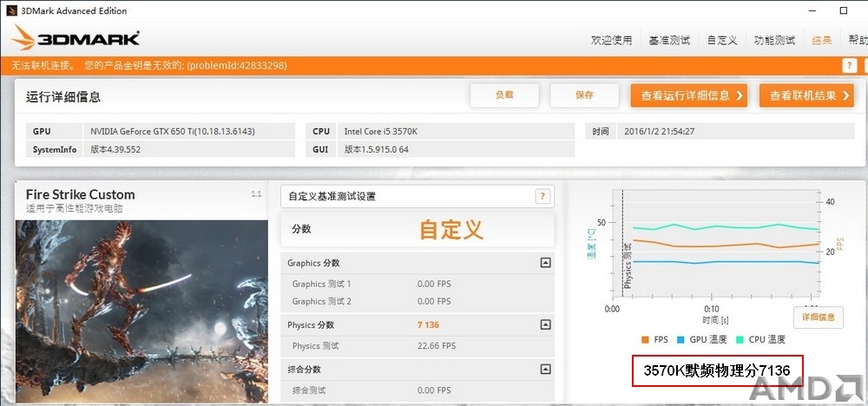Switch to 自定义 tab
Viewport: 868px width, 406px height.
[722, 41]
